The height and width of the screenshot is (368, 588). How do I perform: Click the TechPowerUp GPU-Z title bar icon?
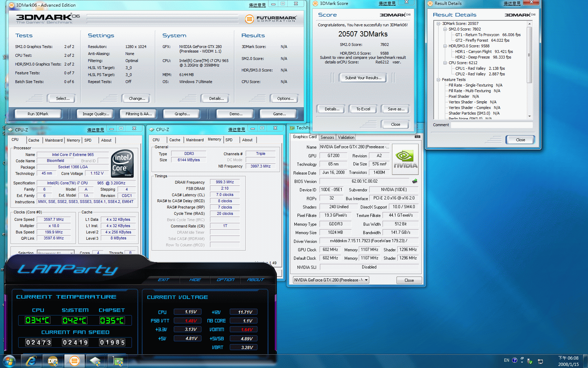coord(292,128)
